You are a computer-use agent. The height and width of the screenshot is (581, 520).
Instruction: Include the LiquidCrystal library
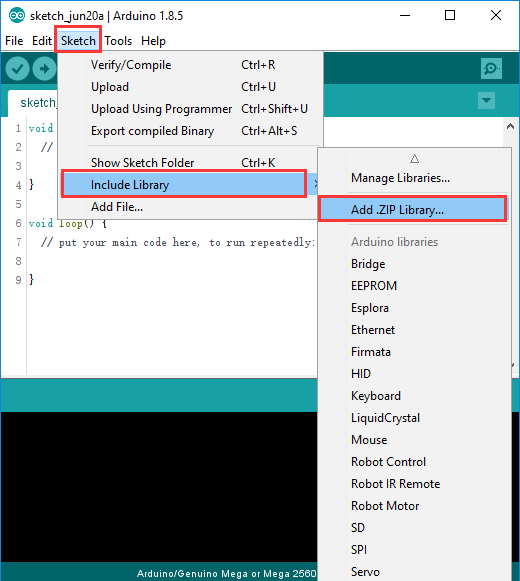click(x=414, y=418)
